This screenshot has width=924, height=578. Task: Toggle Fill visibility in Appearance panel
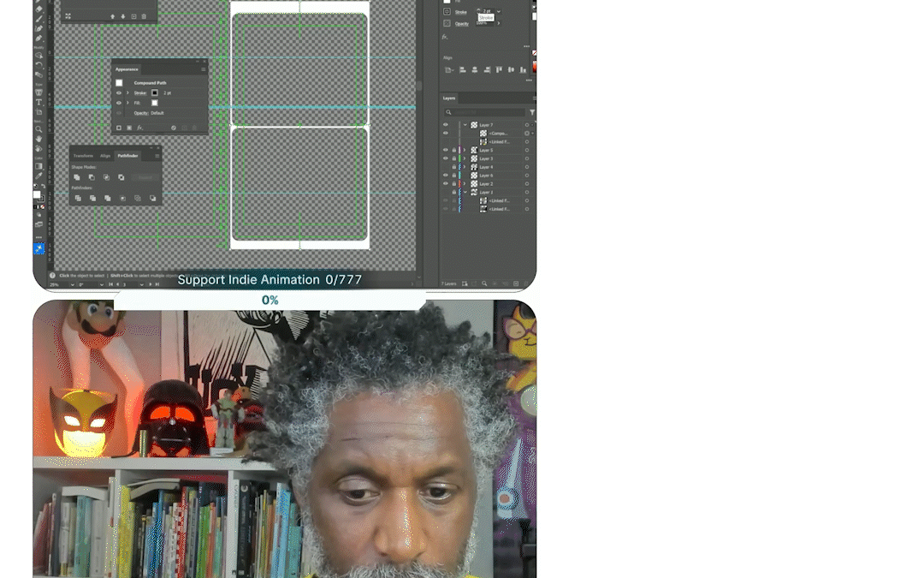(x=118, y=103)
